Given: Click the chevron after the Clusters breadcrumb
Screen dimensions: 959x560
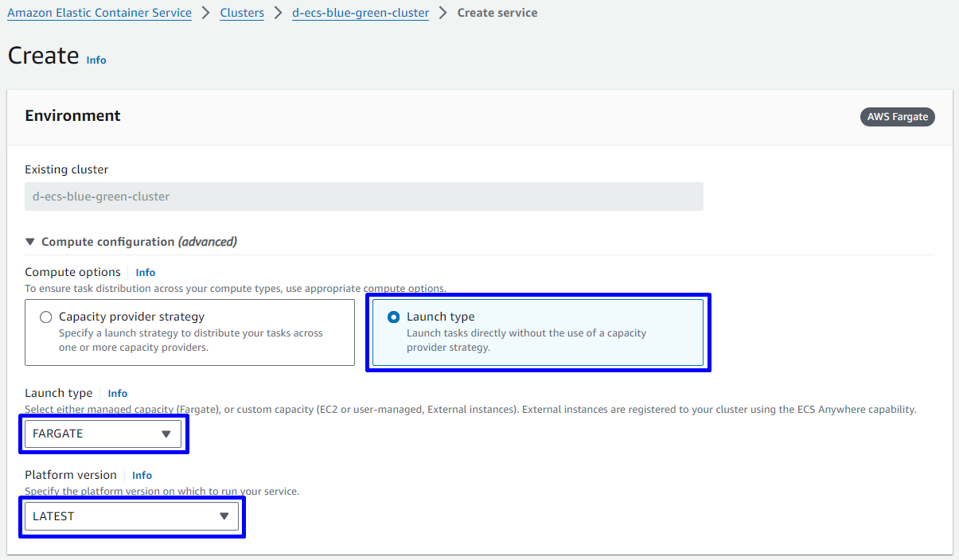Looking at the screenshot, I should pyautogui.click(x=279, y=13).
